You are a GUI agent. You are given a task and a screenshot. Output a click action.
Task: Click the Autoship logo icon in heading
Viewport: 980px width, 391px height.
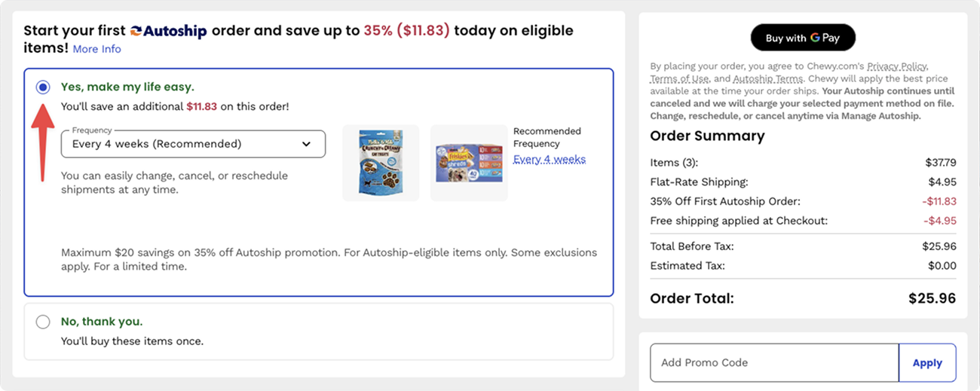click(x=136, y=31)
